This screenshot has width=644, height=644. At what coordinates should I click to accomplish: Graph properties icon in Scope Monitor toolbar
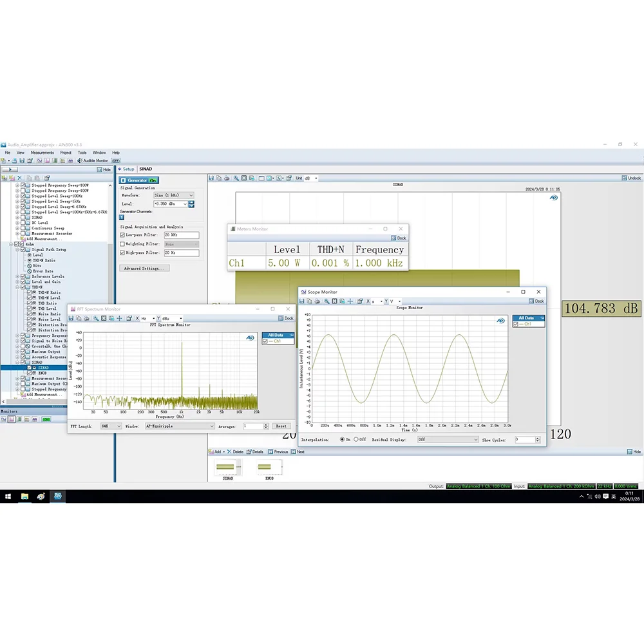pos(360,301)
